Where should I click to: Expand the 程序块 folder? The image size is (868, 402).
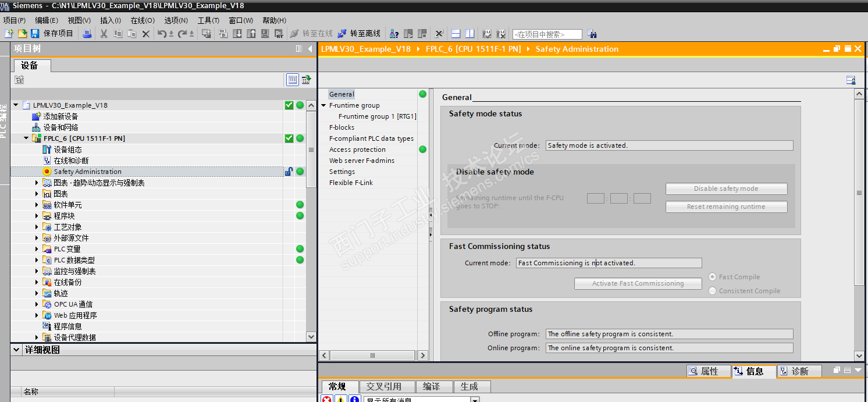(37, 216)
